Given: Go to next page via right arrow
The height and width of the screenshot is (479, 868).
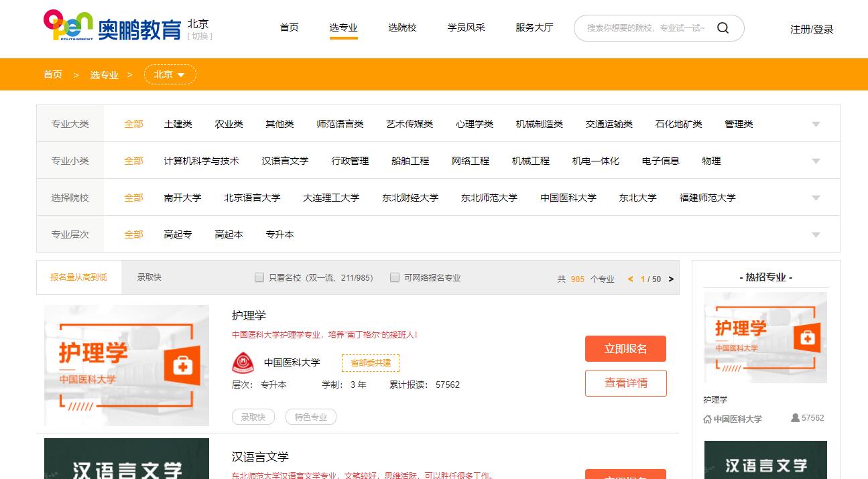Looking at the screenshot, I should pyautogui.click(x=670, y=279).
